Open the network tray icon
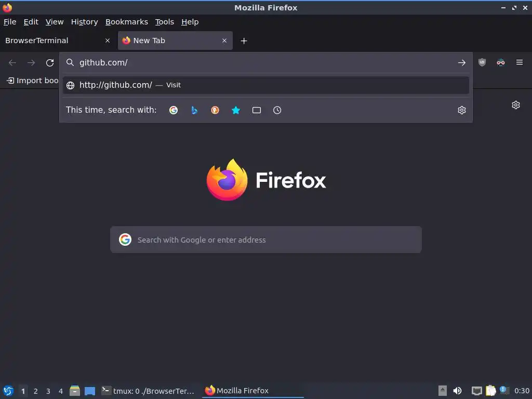This screenshot has width=532, height=399. pyautogui.click(x=477, y=391)
